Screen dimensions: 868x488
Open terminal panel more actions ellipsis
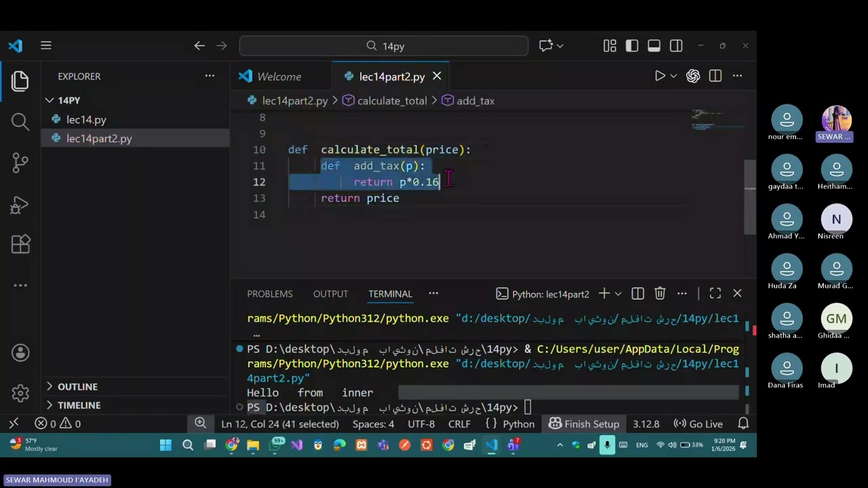pyautogui.click(x=682, y=293)
